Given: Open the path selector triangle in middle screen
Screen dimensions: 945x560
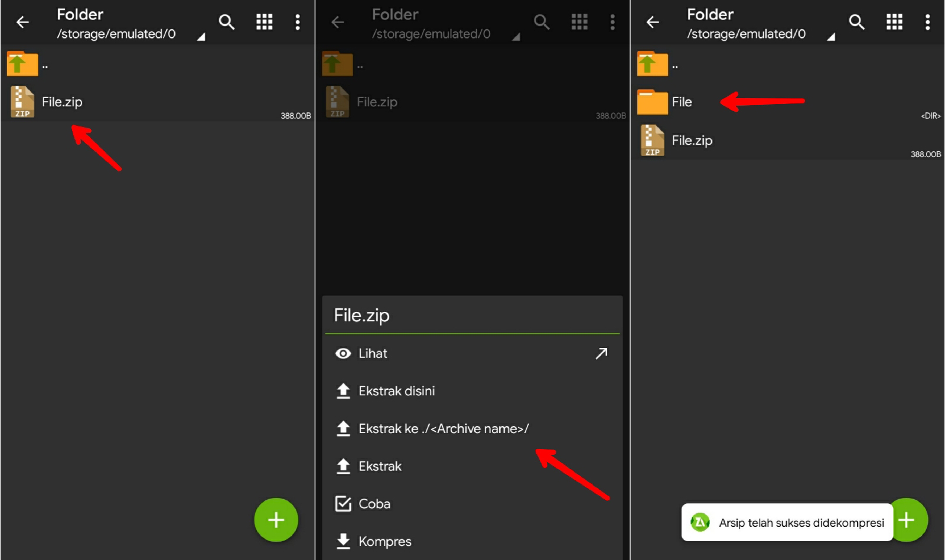Looking at the screenshot, I should (517, 37).
